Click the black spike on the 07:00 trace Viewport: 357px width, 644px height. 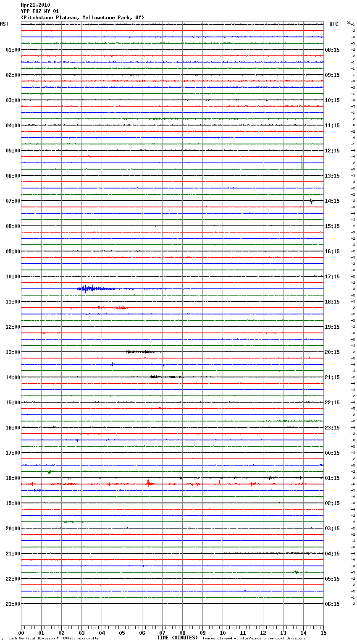pos(311,201)
